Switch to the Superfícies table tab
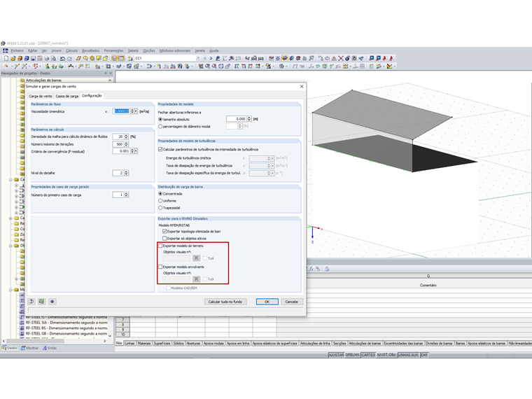 [162, 344]
